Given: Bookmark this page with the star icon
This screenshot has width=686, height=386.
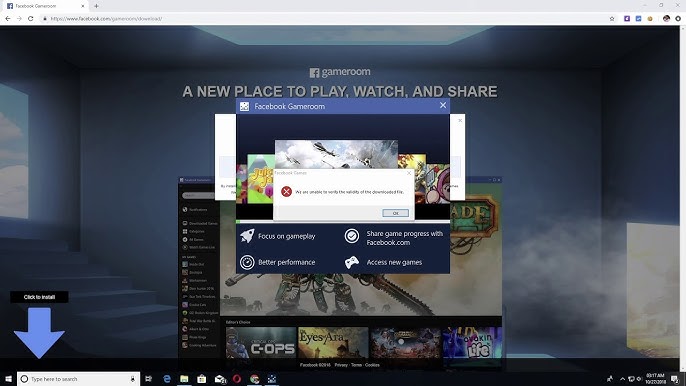Looking at the screenshot, I should (x=612, y=19).
